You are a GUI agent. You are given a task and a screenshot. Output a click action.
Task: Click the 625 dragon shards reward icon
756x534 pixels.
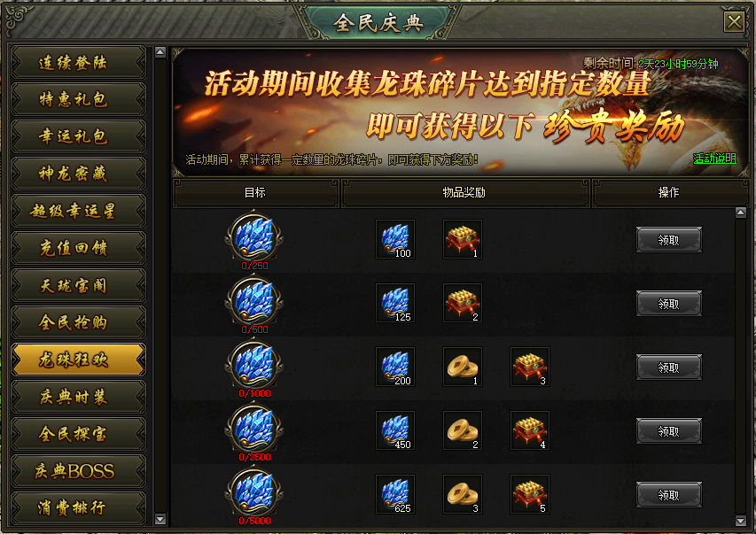395,494
